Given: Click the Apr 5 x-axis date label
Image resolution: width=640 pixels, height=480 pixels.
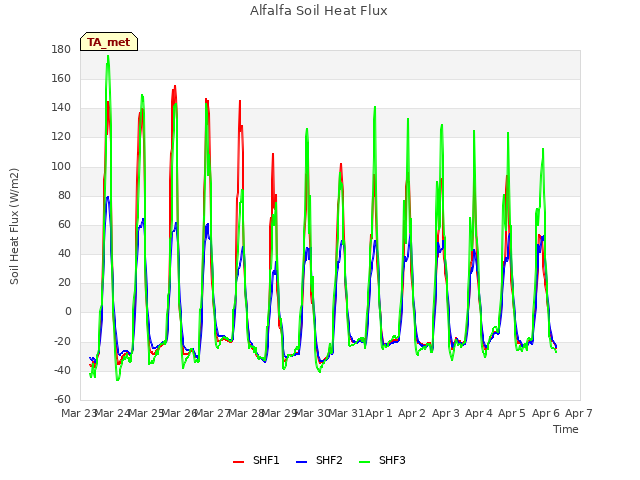Looking at the screenshot, I should coord(512,413).
